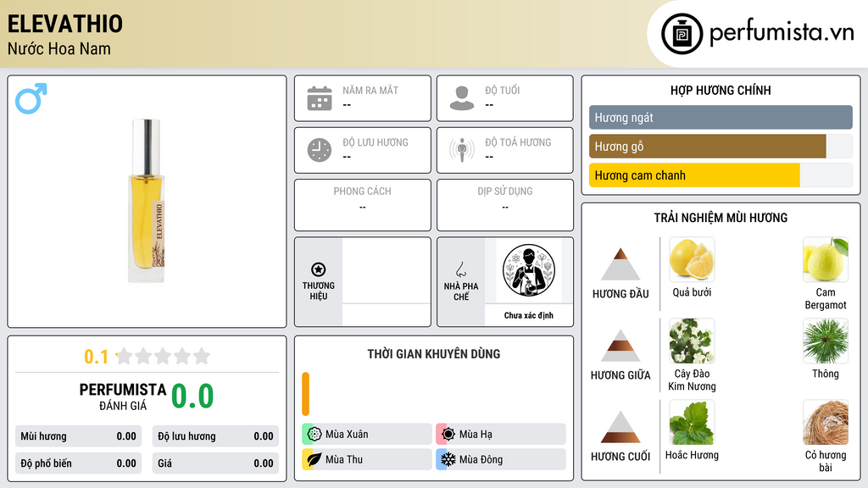Click the Hương giữa pyramid icon
868x488 pixels.
click(620, 346)
